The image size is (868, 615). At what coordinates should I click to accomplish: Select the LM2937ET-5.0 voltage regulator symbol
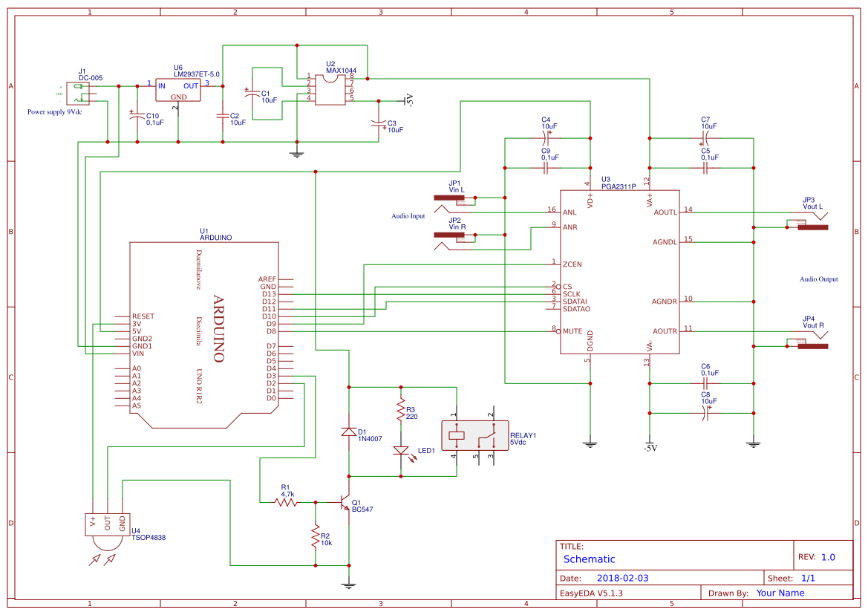tap(178, 89)
